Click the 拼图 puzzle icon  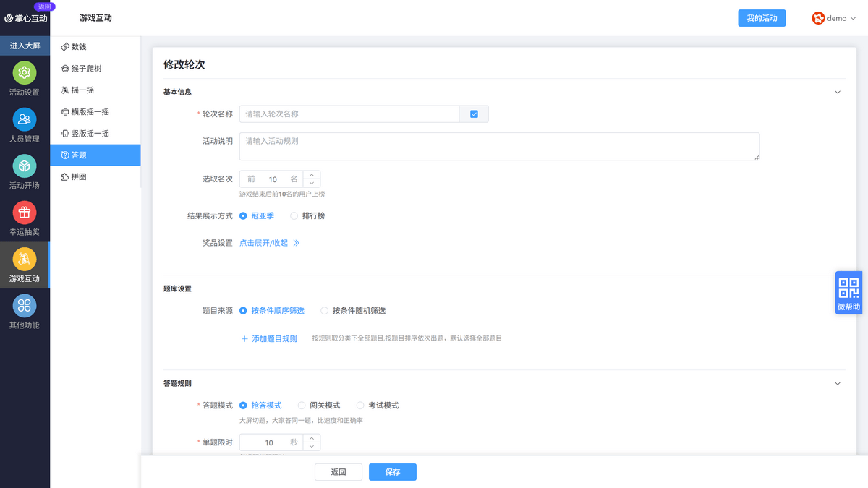[x=65, y=176]
